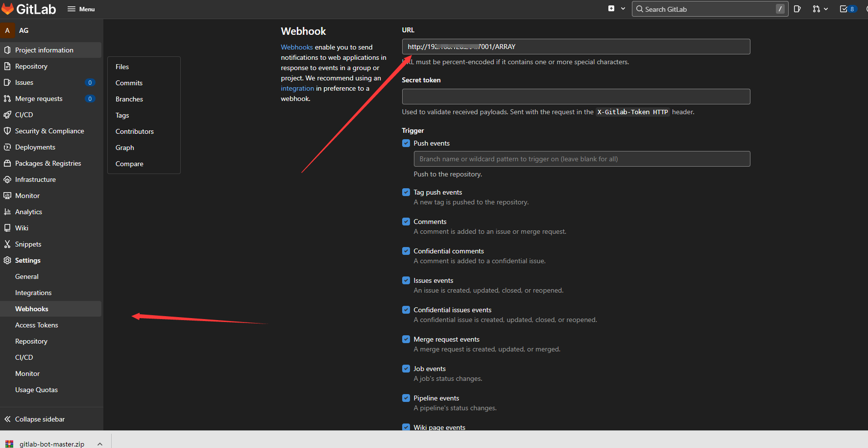Viewport: 868px width, 448px height.
Task: Open the to-do list icon
Action: tap(844, 9)
